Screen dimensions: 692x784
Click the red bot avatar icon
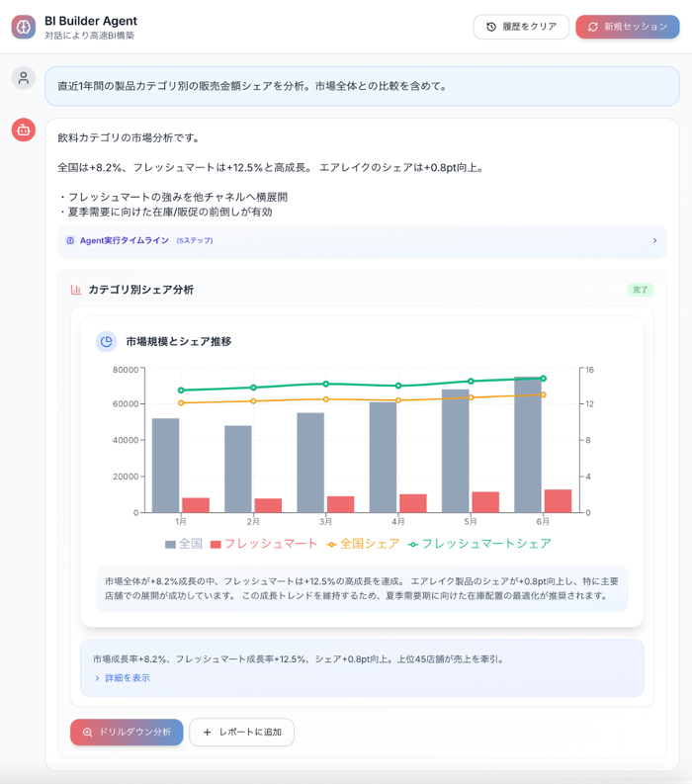pos(24,130)
